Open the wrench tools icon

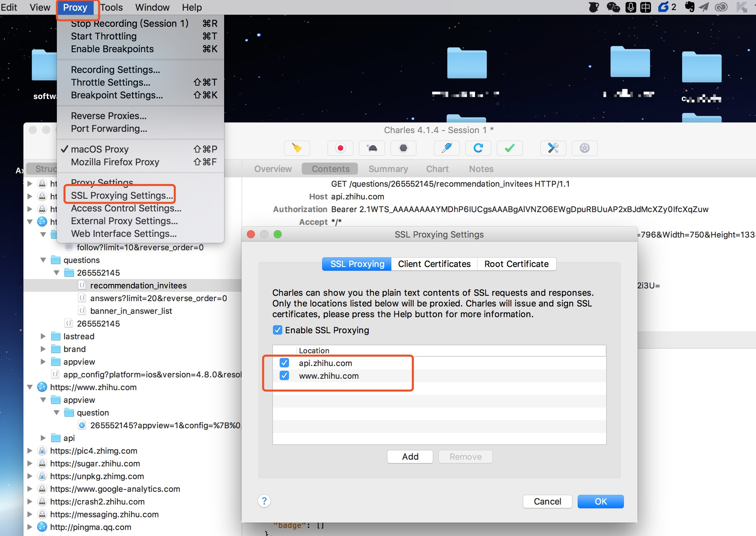click(x=553, y=148)
